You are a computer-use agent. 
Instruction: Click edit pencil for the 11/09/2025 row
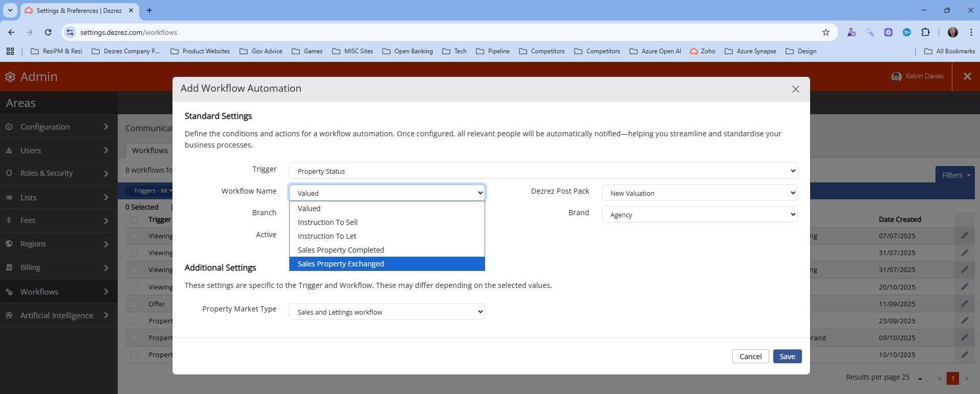tap(964, 304)
